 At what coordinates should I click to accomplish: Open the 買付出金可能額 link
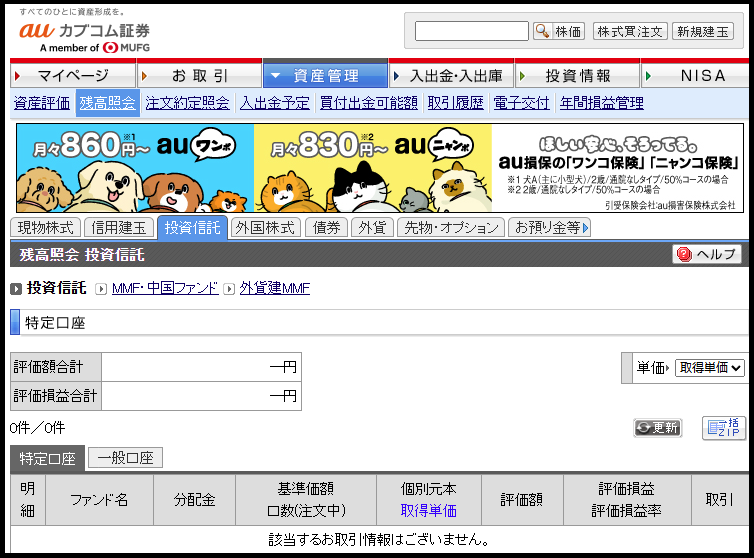(368, 102)
